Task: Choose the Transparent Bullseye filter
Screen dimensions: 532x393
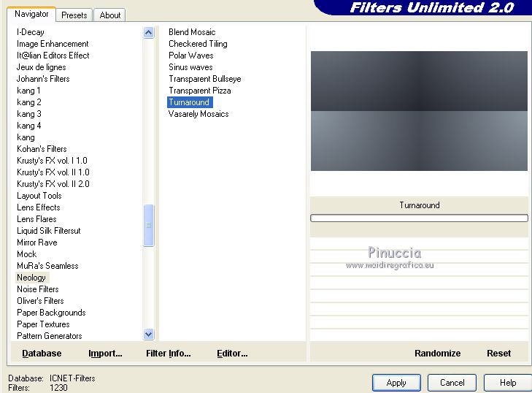Action: 205,79
